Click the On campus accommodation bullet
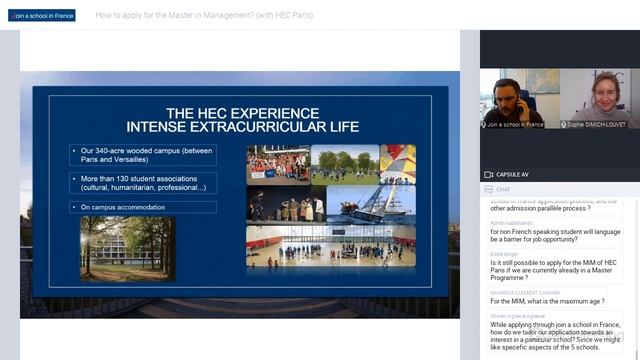The image size is (640, 360). [143, 207]
